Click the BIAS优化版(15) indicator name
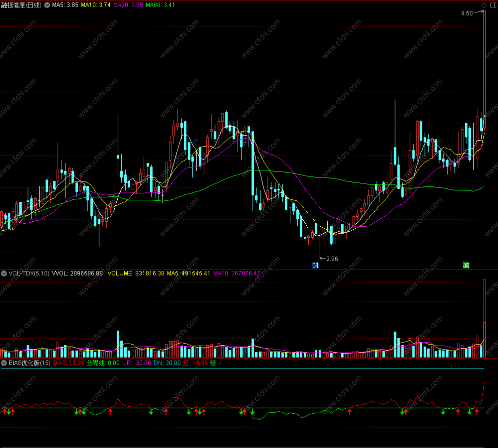The height and width of the screenshot is (448, 498). coord(30,363)
